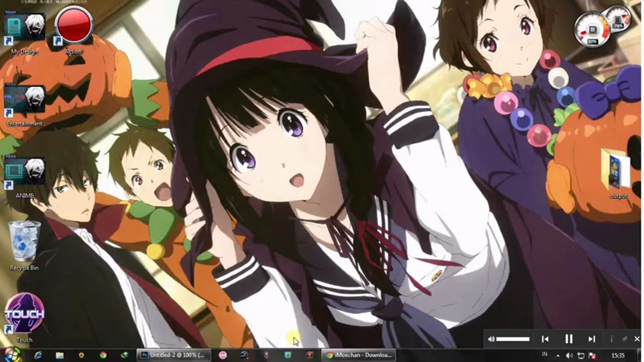Skip to the next track

click(592, 339)
